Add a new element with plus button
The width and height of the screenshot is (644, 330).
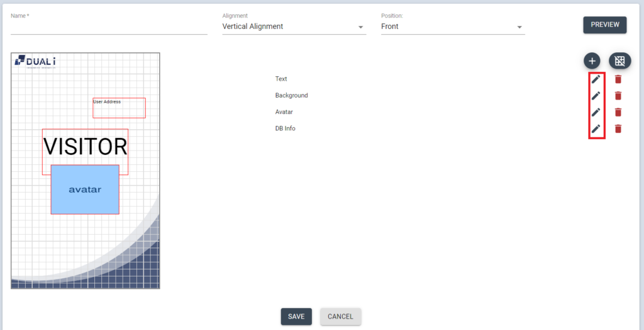(x=592, y=61)
